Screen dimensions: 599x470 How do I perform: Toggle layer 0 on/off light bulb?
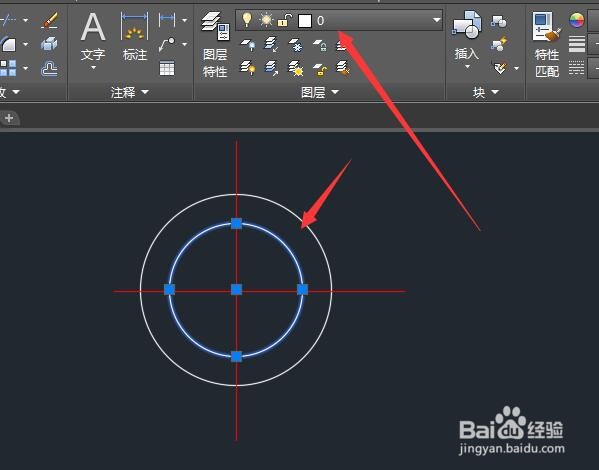pyautogui.click(x=247, y=20)
